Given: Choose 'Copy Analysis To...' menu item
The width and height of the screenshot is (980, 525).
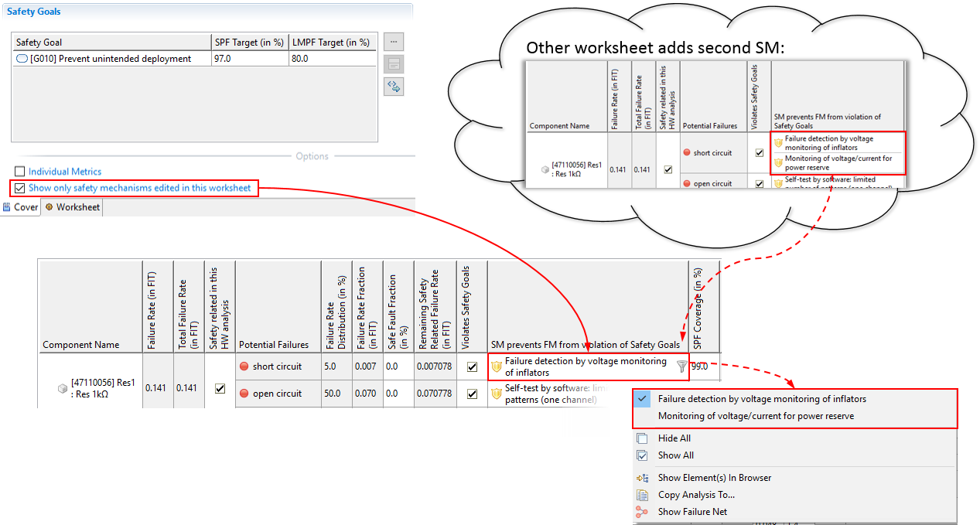Looking at the screenshot, I should pos(696,495).
